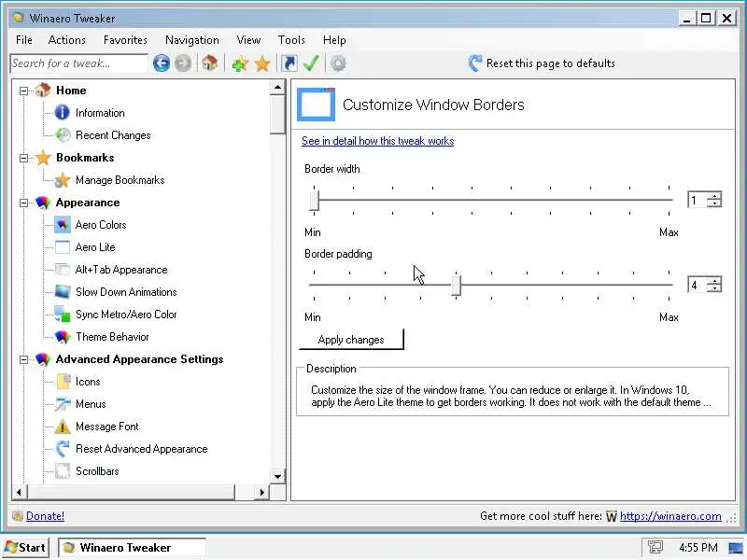
Task: Click the Manage Bookmarks star icon
Action: click(63, 180)
